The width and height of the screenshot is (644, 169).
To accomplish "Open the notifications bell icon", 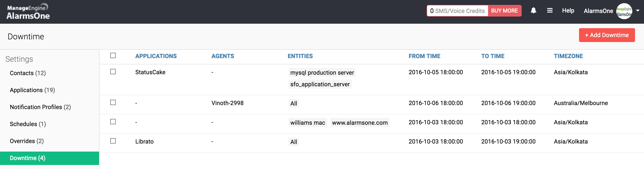I will (533, 11).
